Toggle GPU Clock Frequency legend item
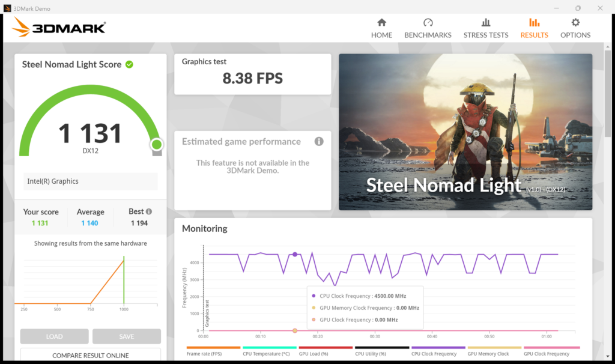The height and width of the screenshot is (364, 615). 551,351
